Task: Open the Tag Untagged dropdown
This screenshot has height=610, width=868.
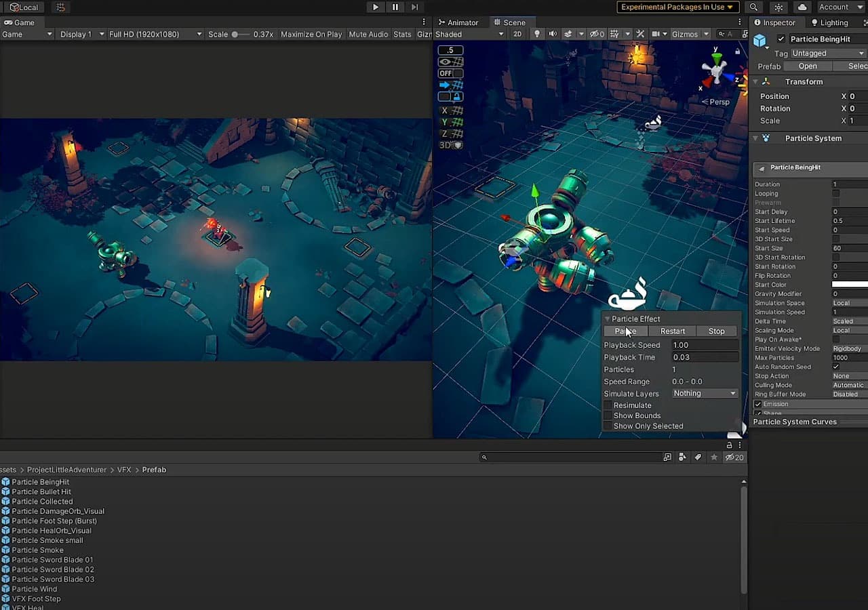Action: pos(829,53)
